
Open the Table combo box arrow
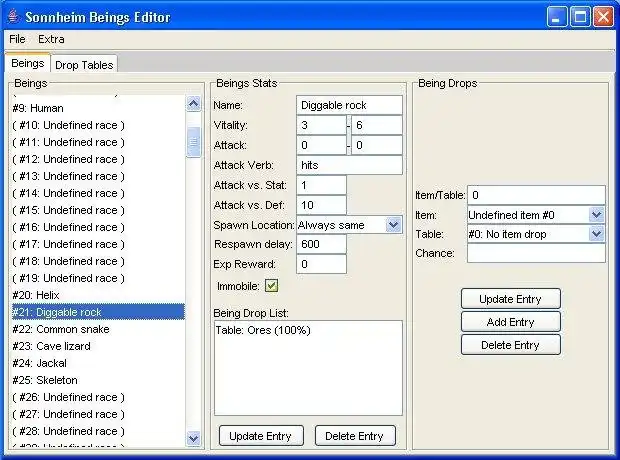click(x=596, y=234)
